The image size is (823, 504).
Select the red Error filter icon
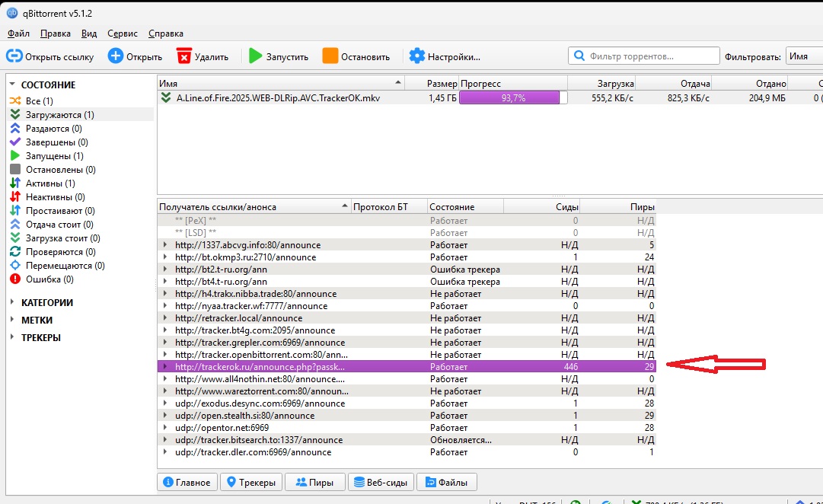pos(14,279)
